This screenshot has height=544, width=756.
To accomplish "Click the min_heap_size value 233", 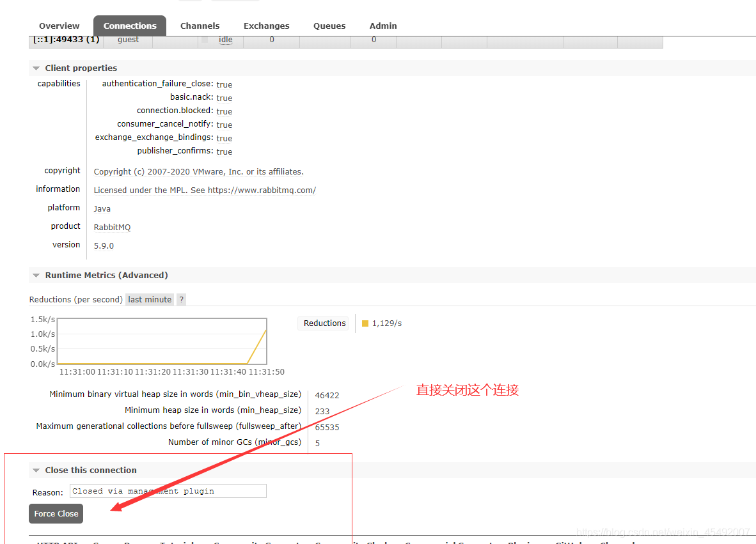I will point(322,412).
